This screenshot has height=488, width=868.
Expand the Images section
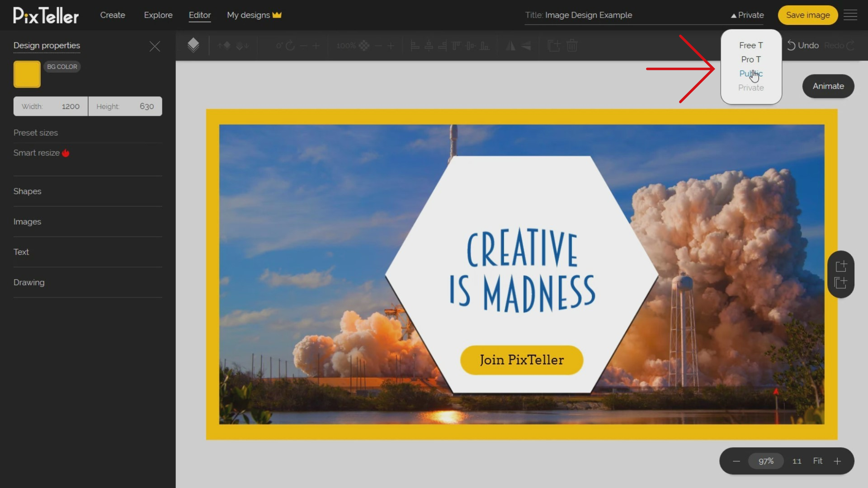point(88,221)
